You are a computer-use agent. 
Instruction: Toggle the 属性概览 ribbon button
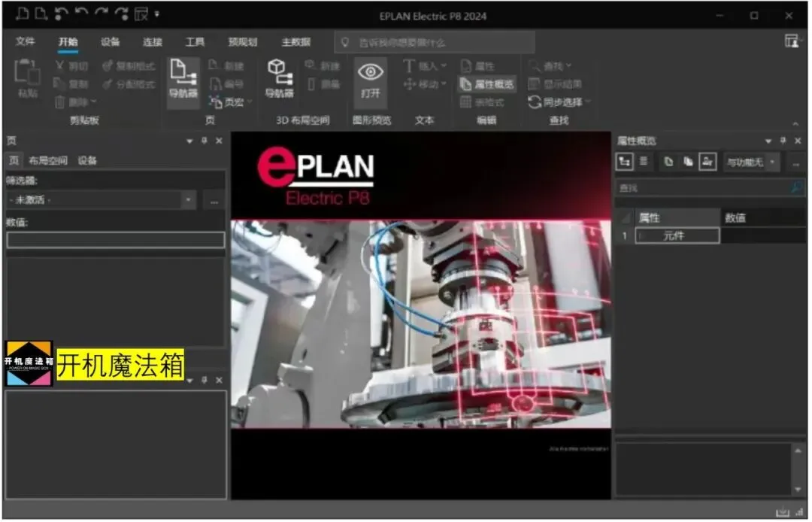click(487, 84)
